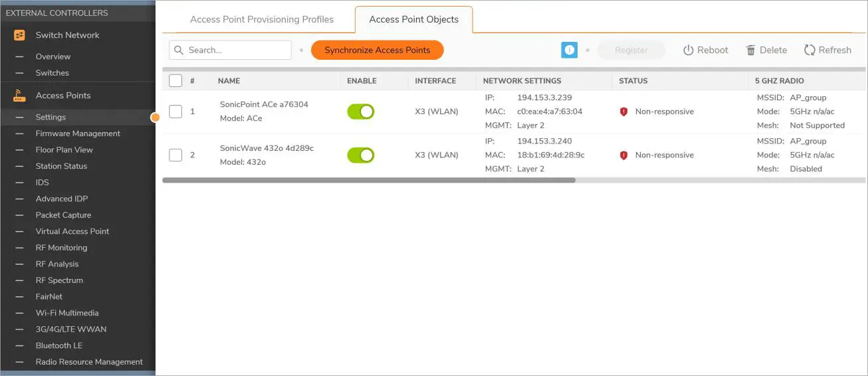Click the Synchronize Access Points button
This screenshot has width=868, height=376.
[378, 50]
